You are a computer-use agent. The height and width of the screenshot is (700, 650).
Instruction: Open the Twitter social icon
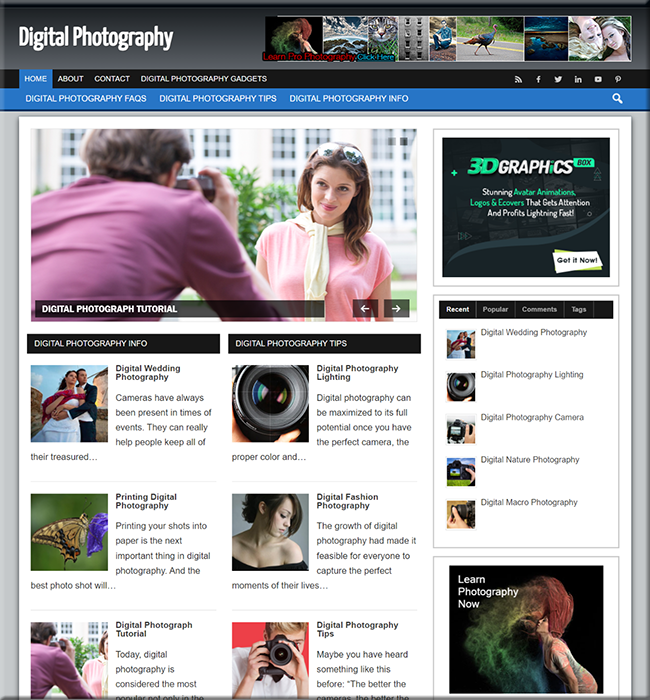coord(558,79)
